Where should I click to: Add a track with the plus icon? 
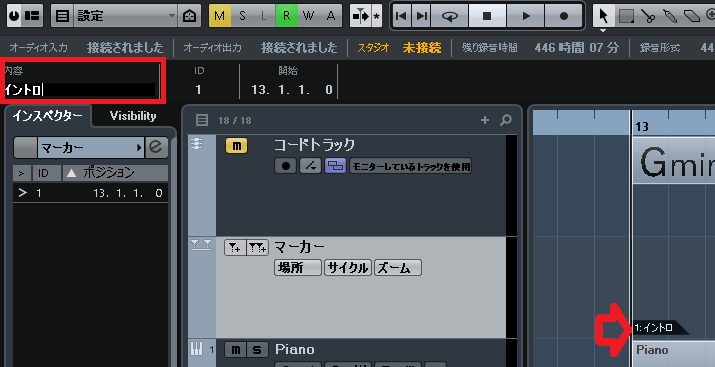[x=485, y=120]
